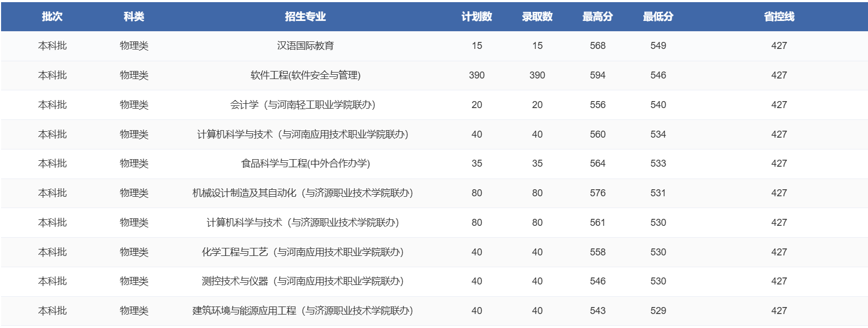Click 本科批 in the 汉语国际教育 row
Image resolution: width=868 pixels, height=328 pixels.
point(52,46)
